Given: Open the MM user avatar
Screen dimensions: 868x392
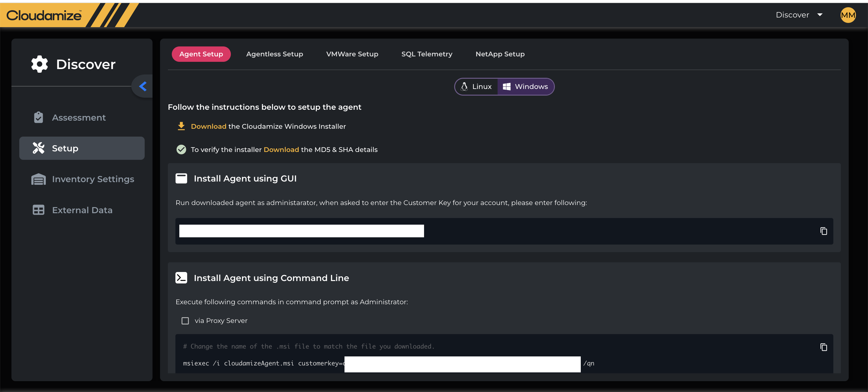Looking at the screenshot, I should 848,15.
